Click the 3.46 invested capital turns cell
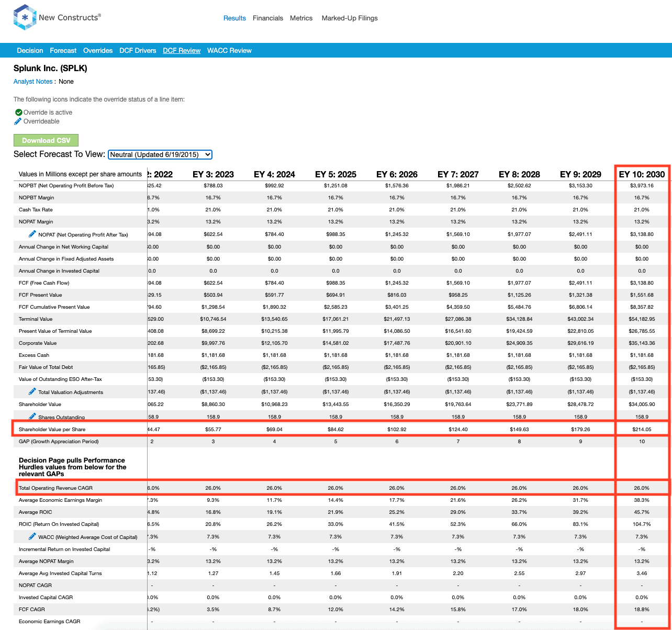Screen dimensions: 672x630 [x=642, y=573]
